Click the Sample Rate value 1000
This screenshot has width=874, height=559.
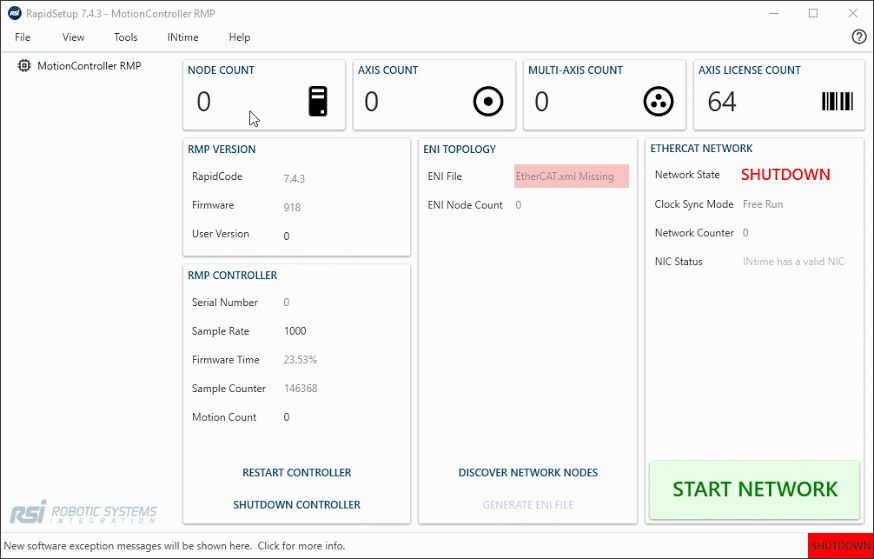tap(295, 331)
